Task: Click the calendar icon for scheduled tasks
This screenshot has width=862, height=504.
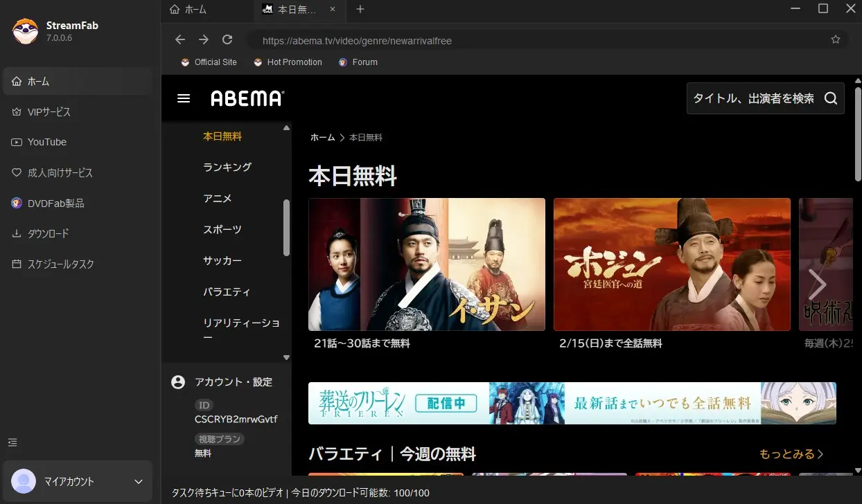Action: pyautogui.click(x=17, y=264)
